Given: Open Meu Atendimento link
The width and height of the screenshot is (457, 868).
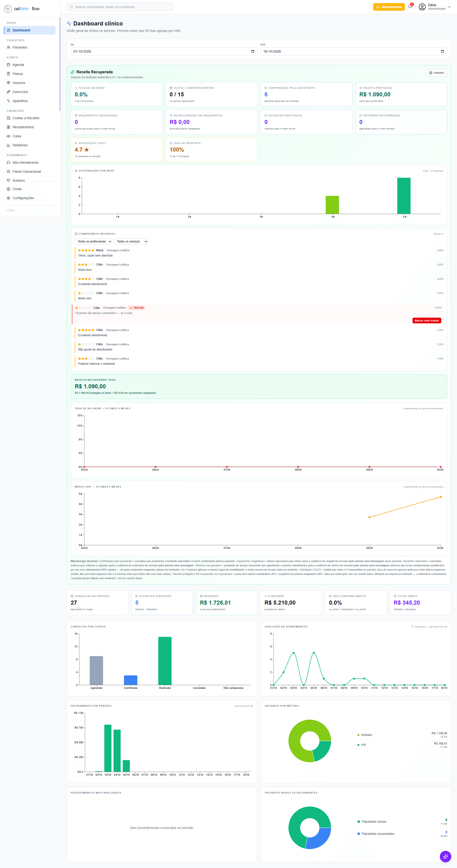Looking at the screenshot, I should [30, 163].
